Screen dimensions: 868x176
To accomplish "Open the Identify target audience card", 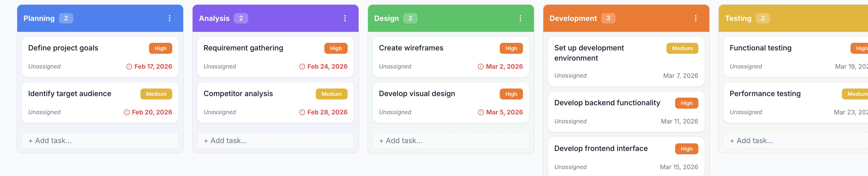I will point(100,103).
